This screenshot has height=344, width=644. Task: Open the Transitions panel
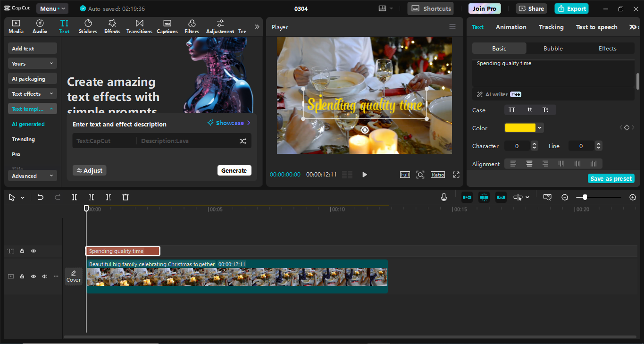(x=139, y=26)
